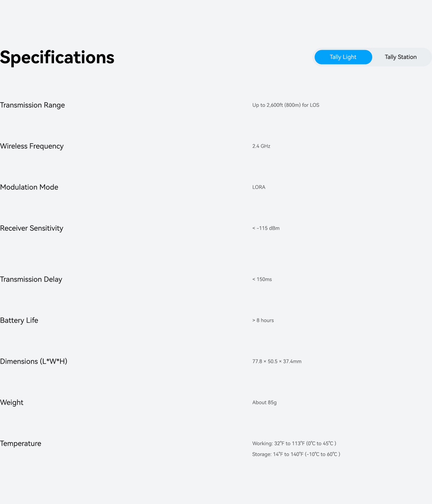The height and width of the screenshot is (504, 432).
Task: Switch to the Tally Station tab
Action: pos(401,57)
